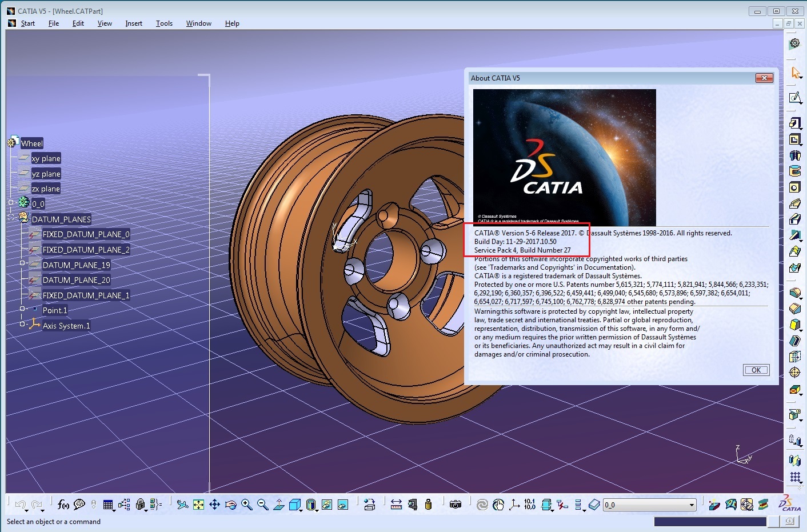
Task: Click the Measure Inertia weight icon
Action: point(428,505)
